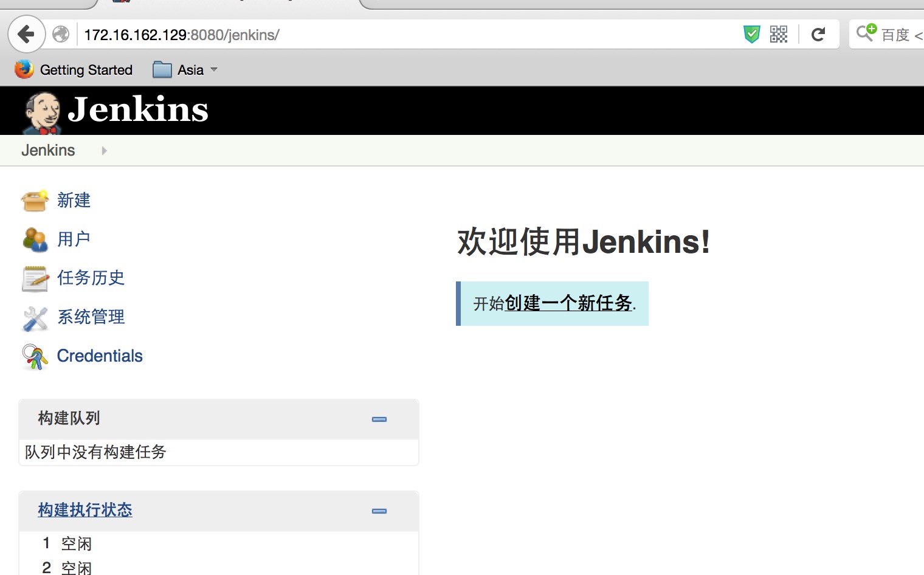The image size is (924, 575).
Task: Open the QR code icon in address bar
Action: coord(779,34)
